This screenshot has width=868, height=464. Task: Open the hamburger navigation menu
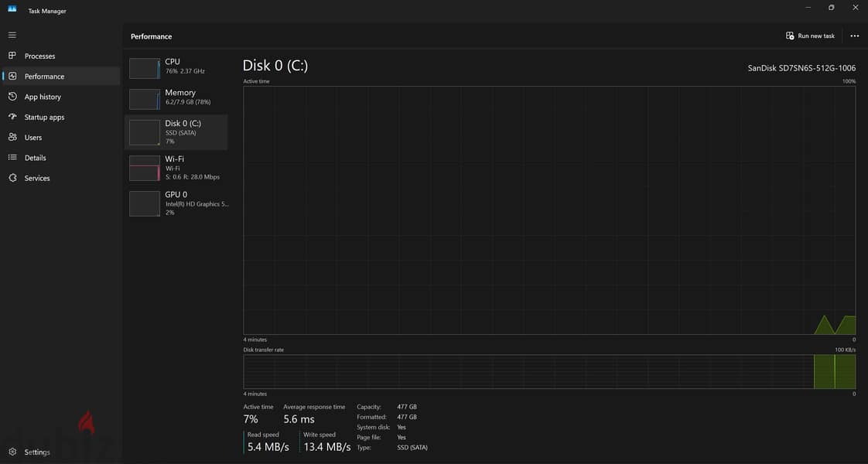click(x=12, y=36)
